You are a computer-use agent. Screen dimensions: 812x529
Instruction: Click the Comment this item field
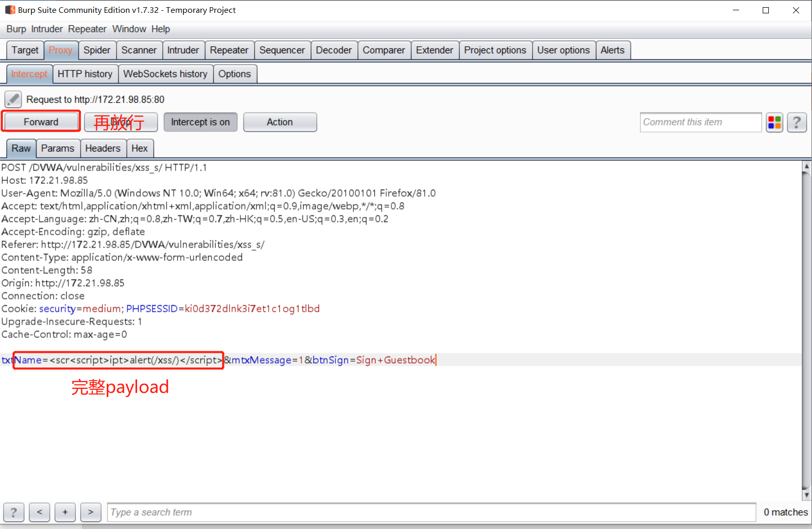tap(701, 122)
